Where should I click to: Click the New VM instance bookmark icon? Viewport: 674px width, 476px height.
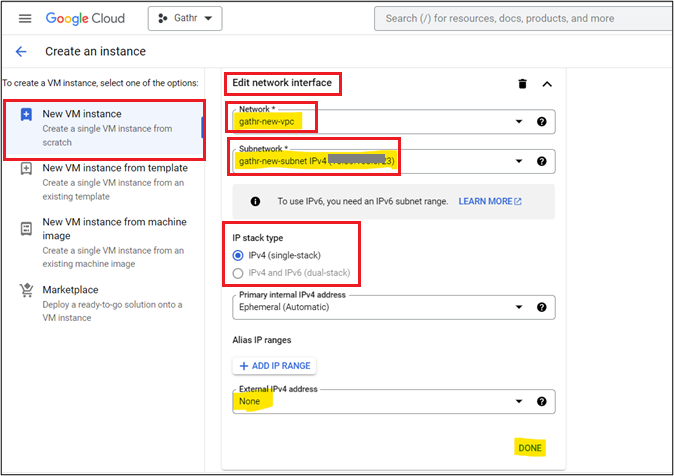(26, 114)
